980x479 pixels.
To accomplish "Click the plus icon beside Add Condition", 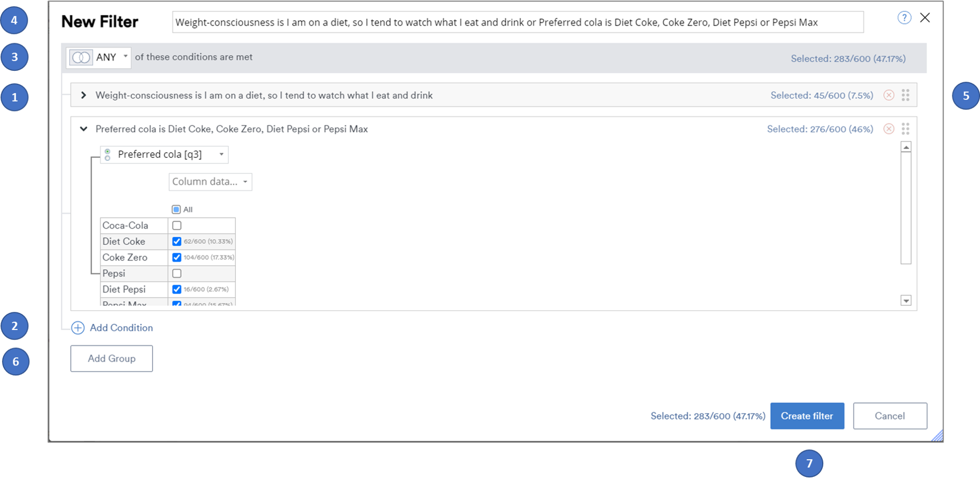I will coord(78,328).
